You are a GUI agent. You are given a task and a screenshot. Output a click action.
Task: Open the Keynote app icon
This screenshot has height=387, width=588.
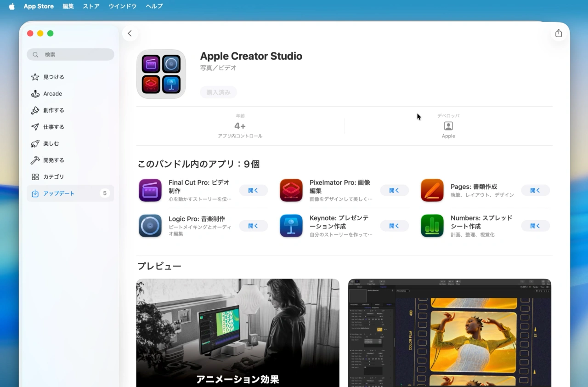[x=291, y=226]
